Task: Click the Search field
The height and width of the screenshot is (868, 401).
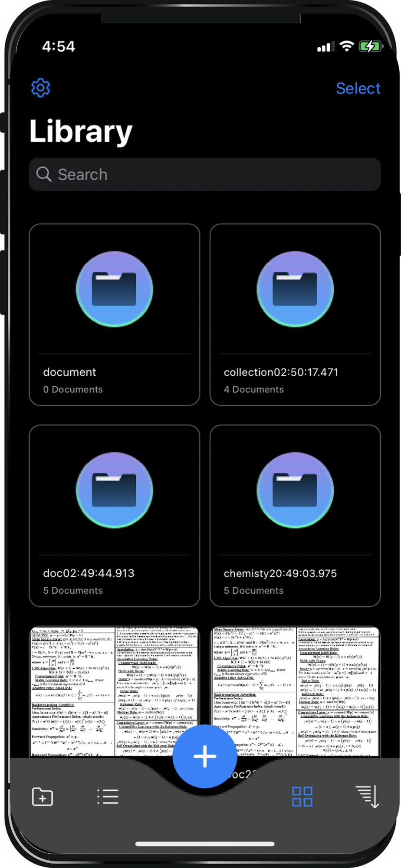Action: pyautogui.click(x=205, y=174)
